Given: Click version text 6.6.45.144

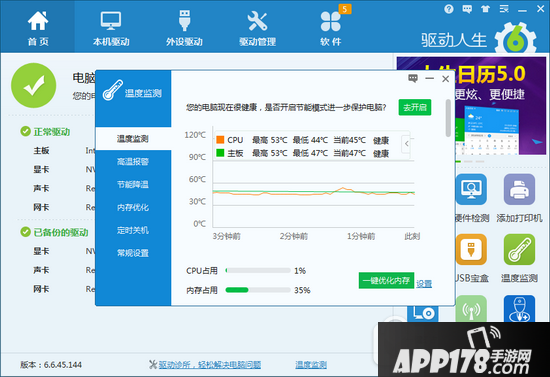Looking at the screenshot, I should point(63,365).
